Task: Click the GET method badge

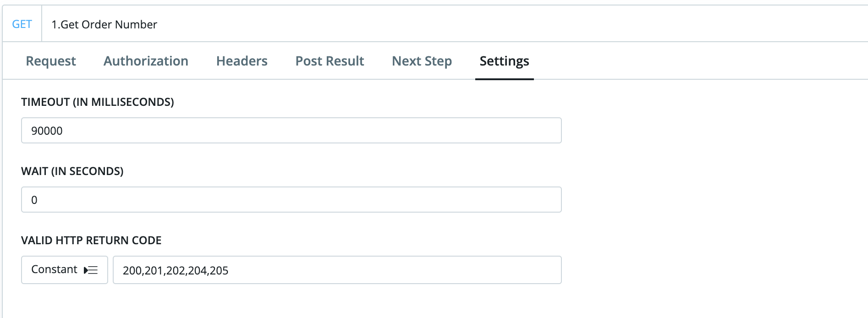Action: point(22,24)
